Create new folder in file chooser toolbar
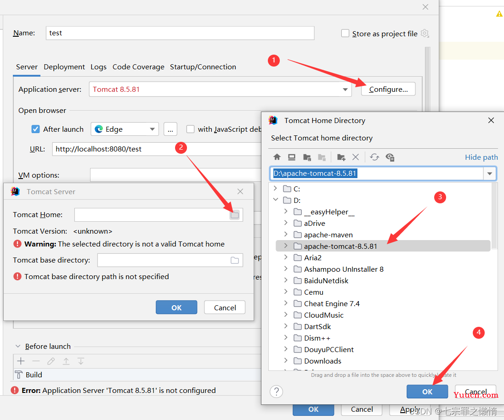The width and height of the screenshot is (504, 420). [x=341, y=157]
